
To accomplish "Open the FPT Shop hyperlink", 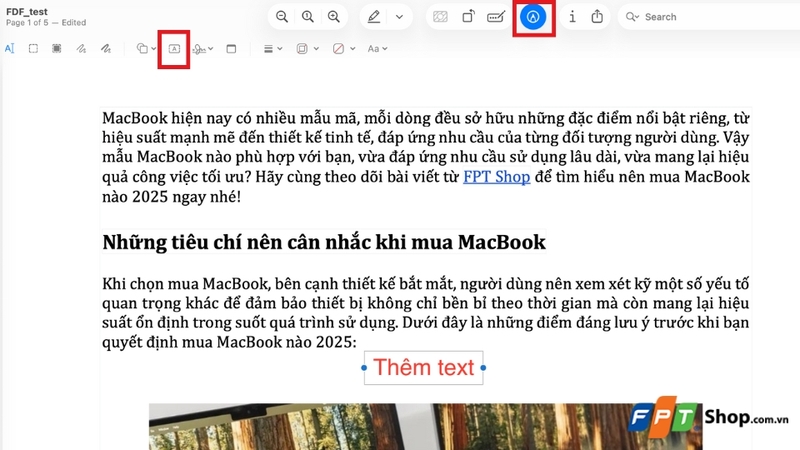I will coord(496,177).
